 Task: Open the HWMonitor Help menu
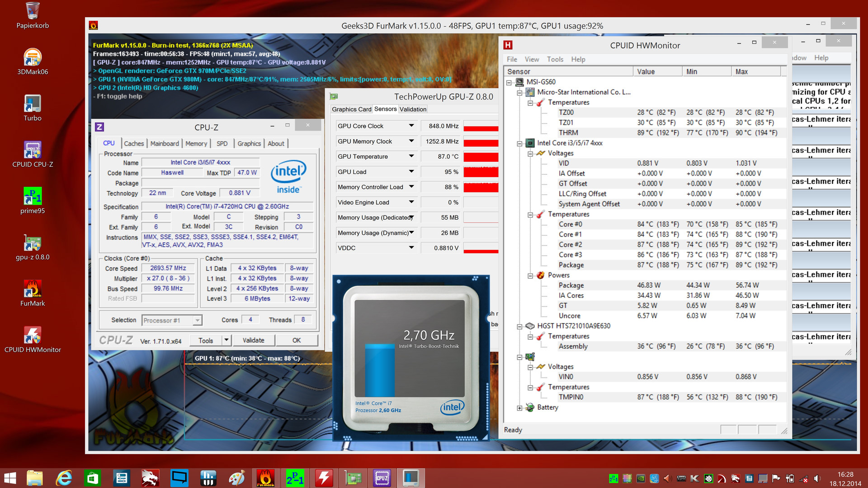[x=578, y=59]
